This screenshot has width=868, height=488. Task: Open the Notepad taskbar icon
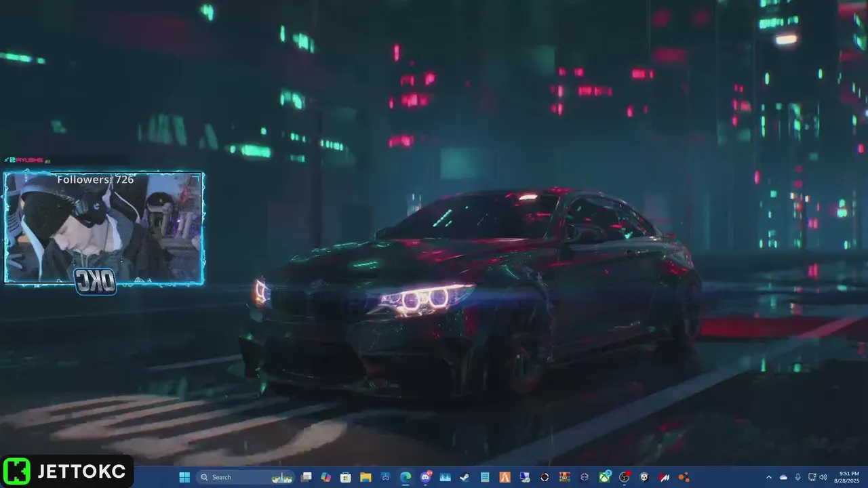pyautogui.click(x=485, y=477)
